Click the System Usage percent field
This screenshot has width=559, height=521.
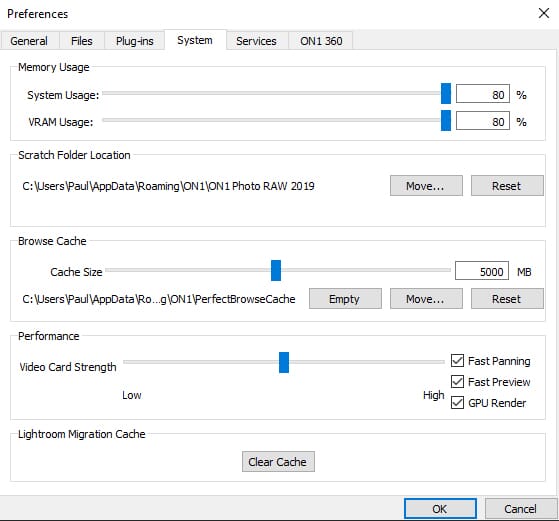click(x=483, y=94)
